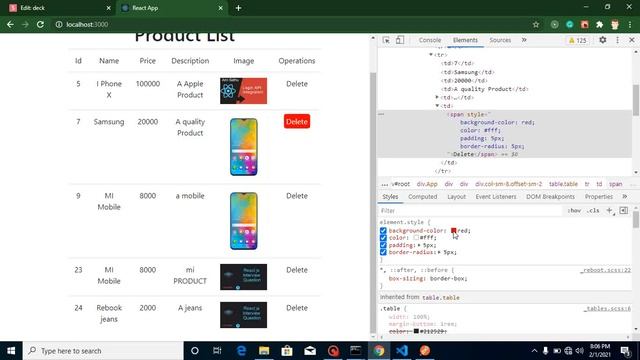Open the #212529 color swatch
Screen dimensions: 640x360
pos(416,331)
